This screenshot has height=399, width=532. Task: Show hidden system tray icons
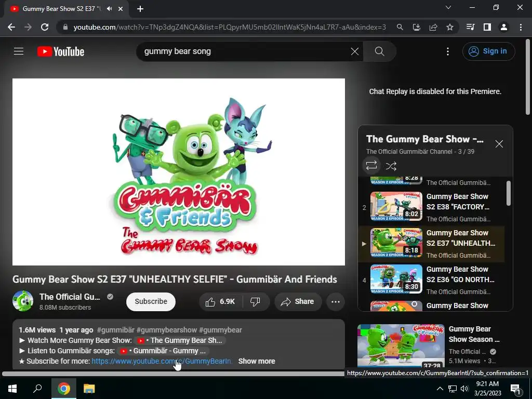(440, 389)
